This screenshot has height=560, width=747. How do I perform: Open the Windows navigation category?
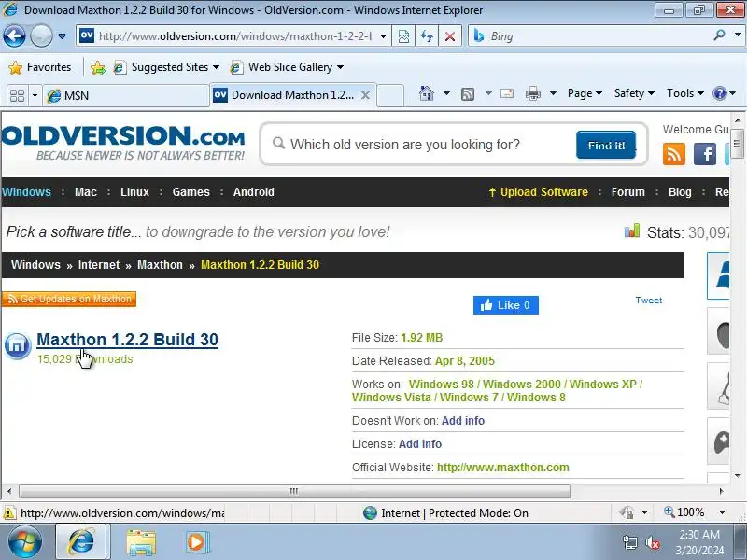pyautogui.click(x=26, y=192)
